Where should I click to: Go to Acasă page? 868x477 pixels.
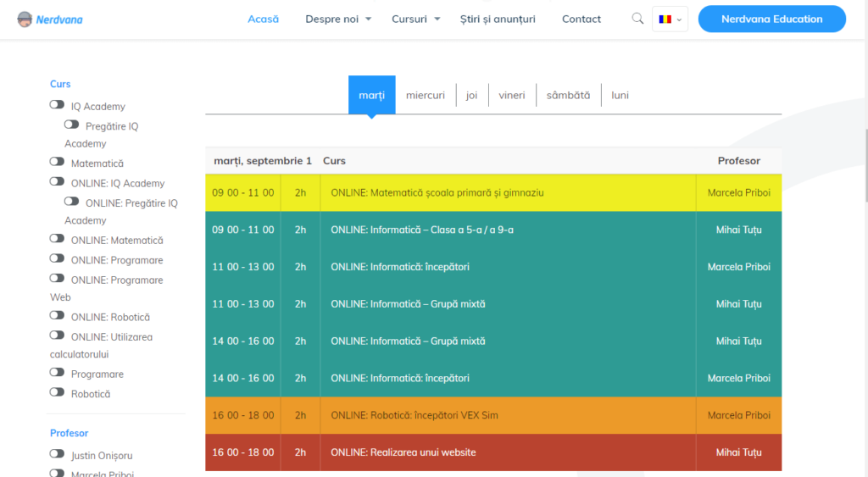tap(263, 19)
